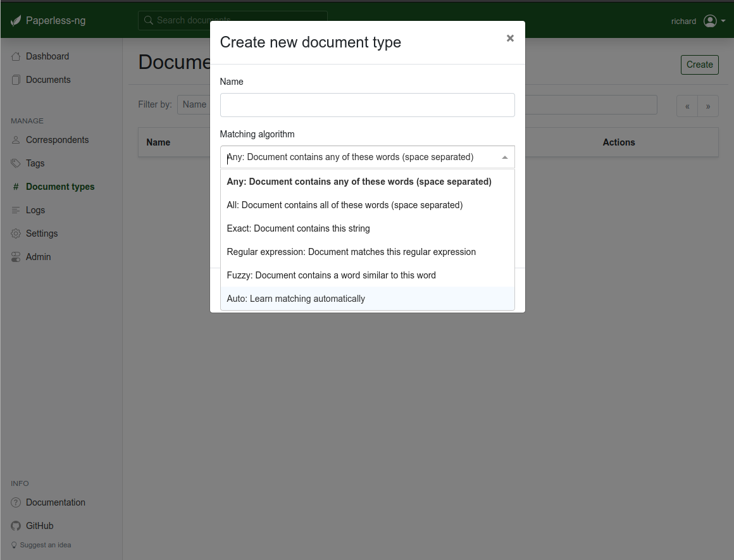Click the Paperless-ng leaf logo icon
The image size is (734, 560).
(16, 21)
